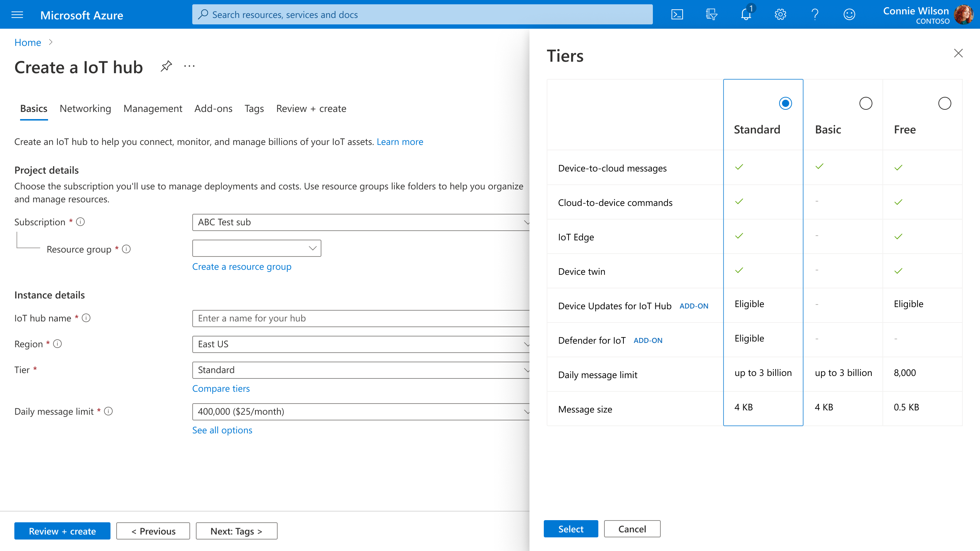The height and width of the screenshot is (551, 980).
Task: Switch to the Management tab
Action: click(x=153, y=109)
